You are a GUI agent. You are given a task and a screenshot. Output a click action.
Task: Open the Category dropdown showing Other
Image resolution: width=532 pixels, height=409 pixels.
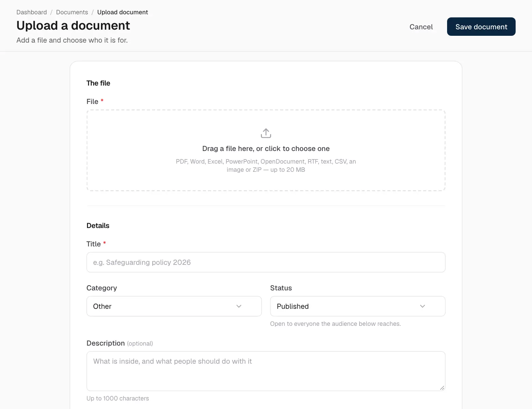[174, 306]
